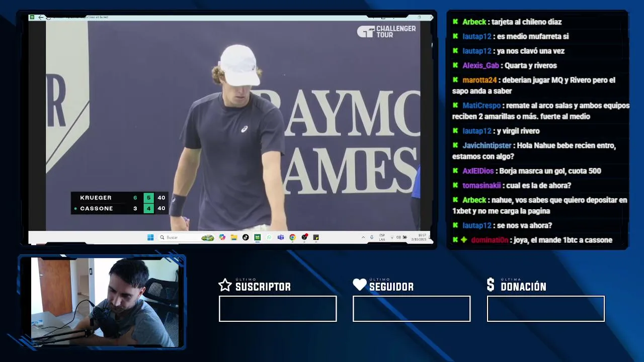Viewport: 644px width, 362px height.
Task: Click the Kick badge next to dominati0n
Action: (455, 240)
